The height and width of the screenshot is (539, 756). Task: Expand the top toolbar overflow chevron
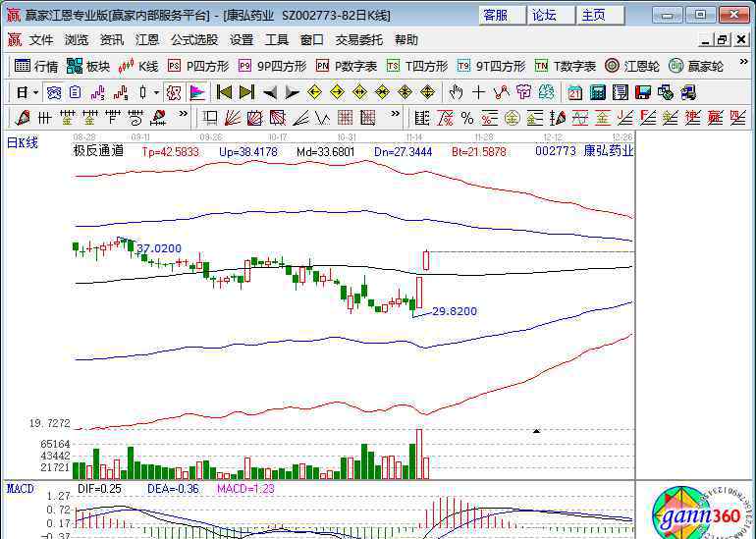[x=743, y=63]
